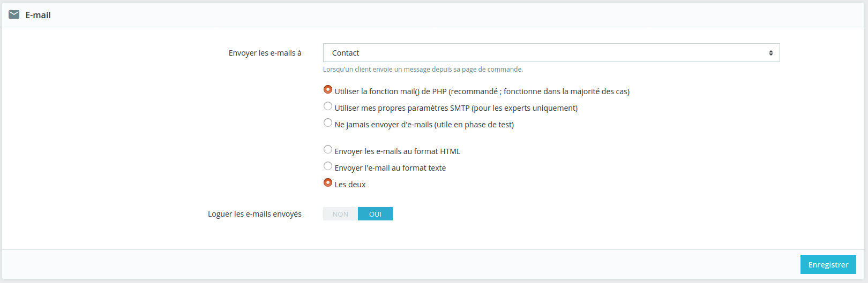Click the 'Loguer les e-mails envoyés' label
The image size is (868, 283).
coord(255,214)
